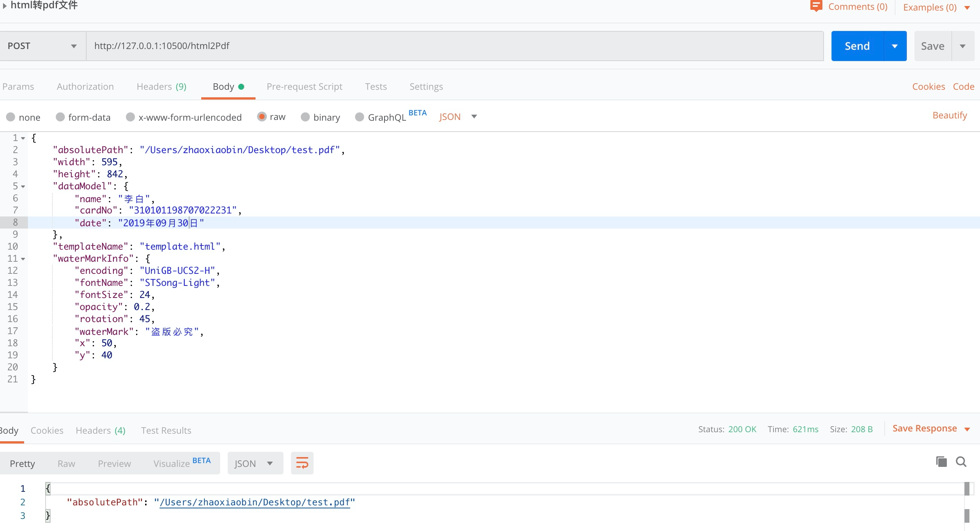Select the raw body radio button
Screen dimensions: 980x531
click(262, 117)
